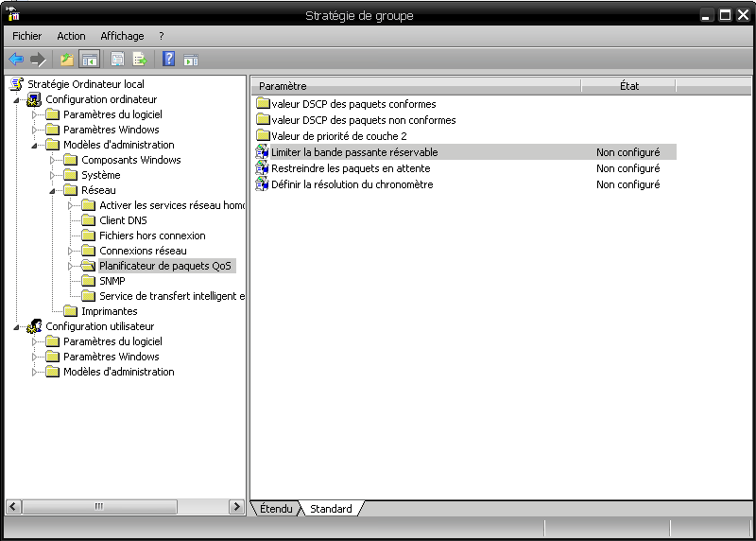The width and height of the screenshot is (756, 541).
Task: Expand the Composants Windows node
Action: tap(52, 160)
